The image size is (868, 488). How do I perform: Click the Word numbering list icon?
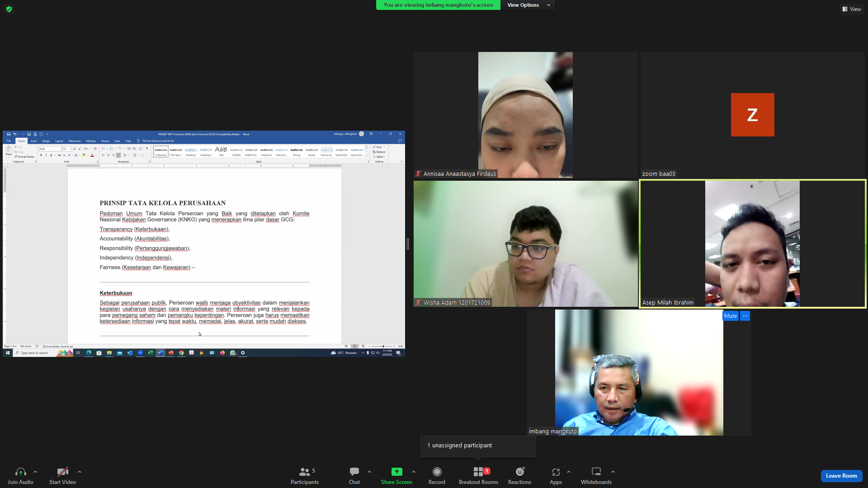tap(111, 149)
